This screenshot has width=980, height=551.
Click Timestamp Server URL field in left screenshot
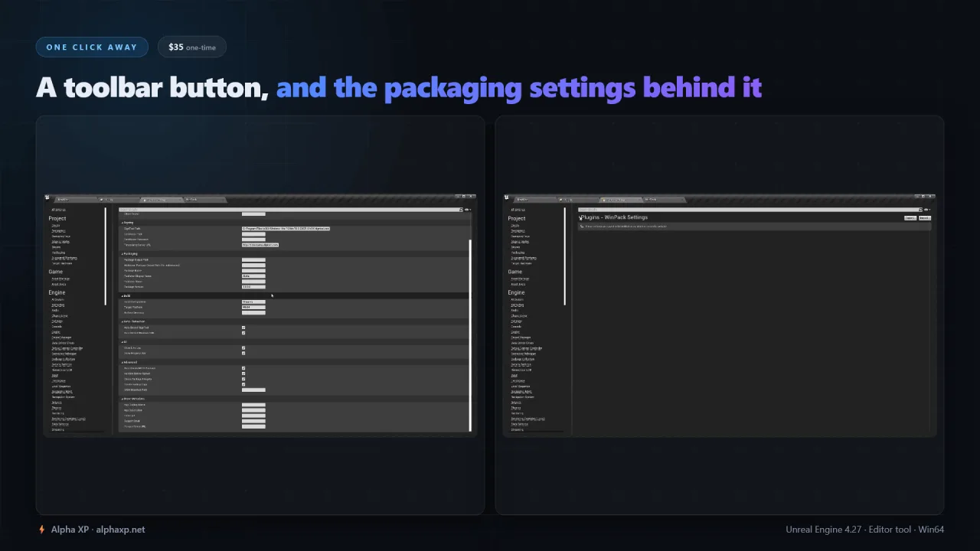tap(260, 245)
